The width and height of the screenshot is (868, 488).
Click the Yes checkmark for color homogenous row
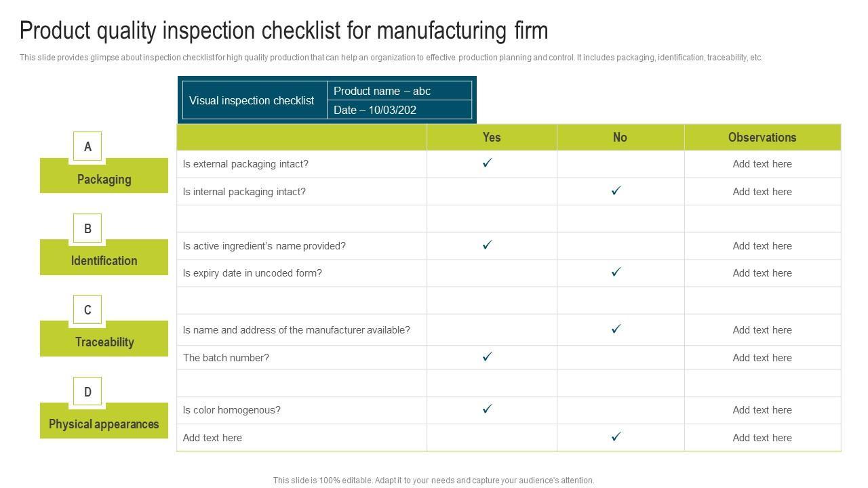[x=487, y=409]
